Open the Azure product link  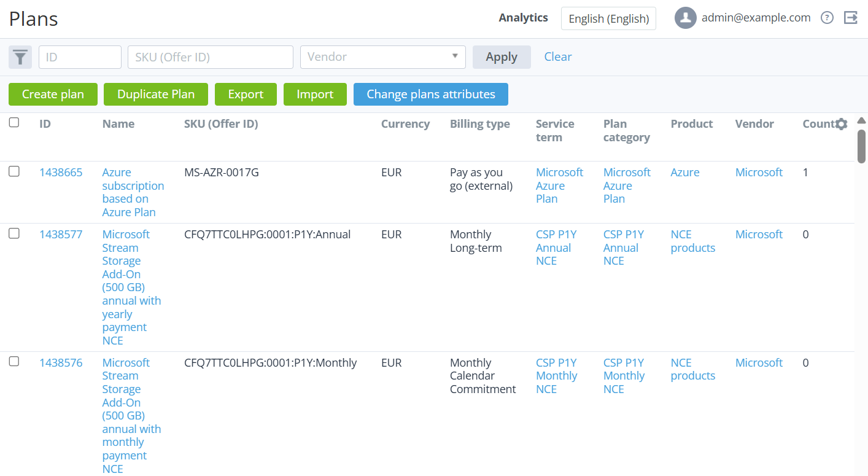(685, 173)
